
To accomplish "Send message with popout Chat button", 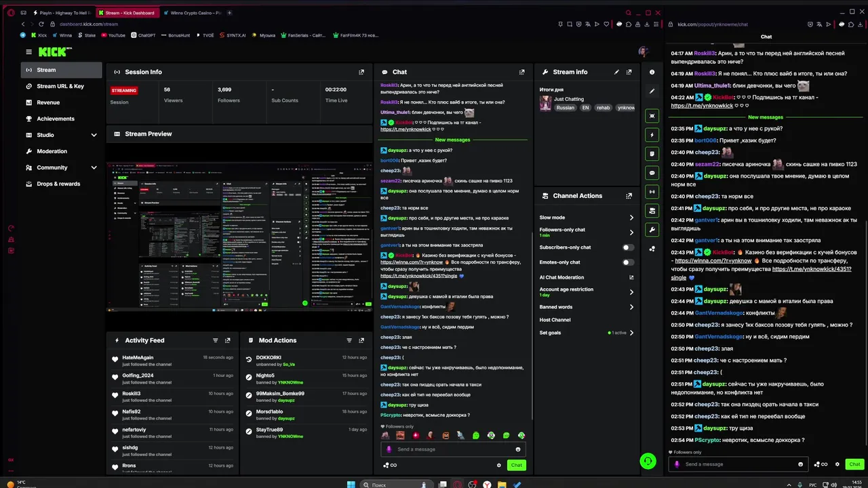I will pos(854,464).
